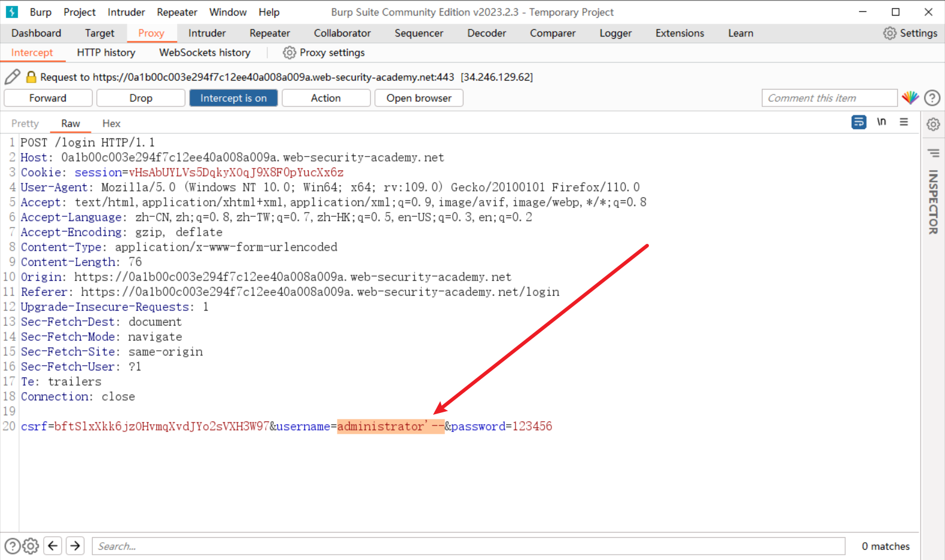Click into the Comment this item field

[x=829, y=98]
